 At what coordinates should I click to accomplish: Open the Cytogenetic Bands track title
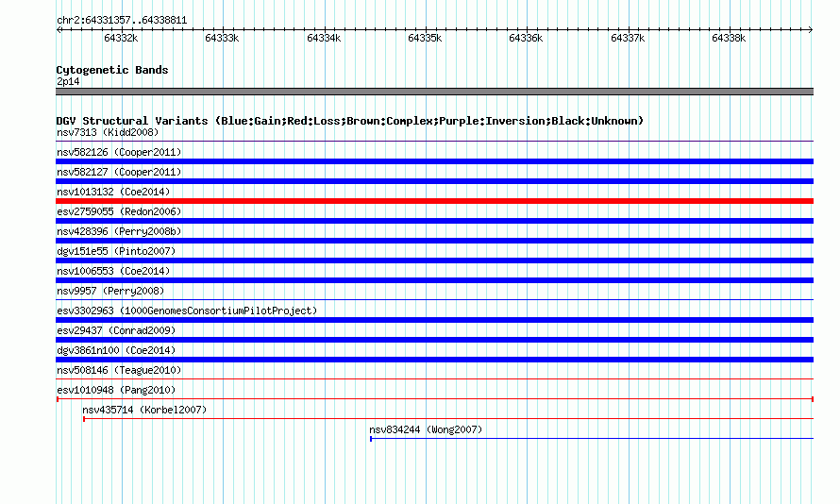pyautogui.click(x=112, y=70)
